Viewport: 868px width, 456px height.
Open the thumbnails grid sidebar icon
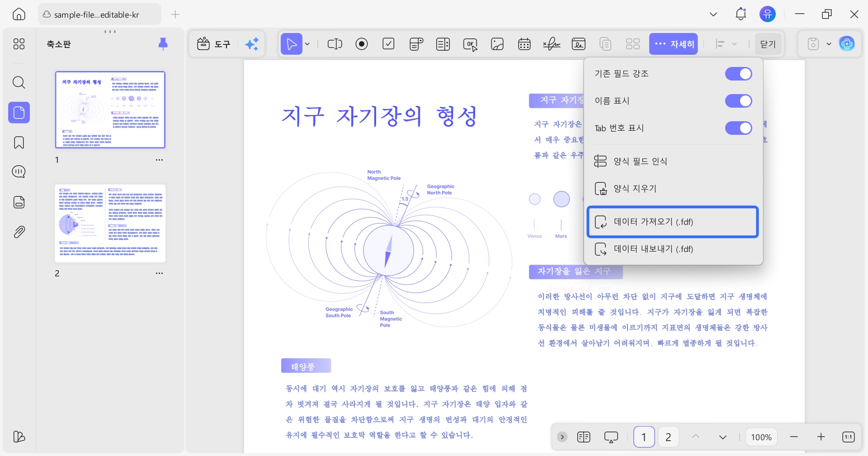pyautogui.click(x=19, y=44)
